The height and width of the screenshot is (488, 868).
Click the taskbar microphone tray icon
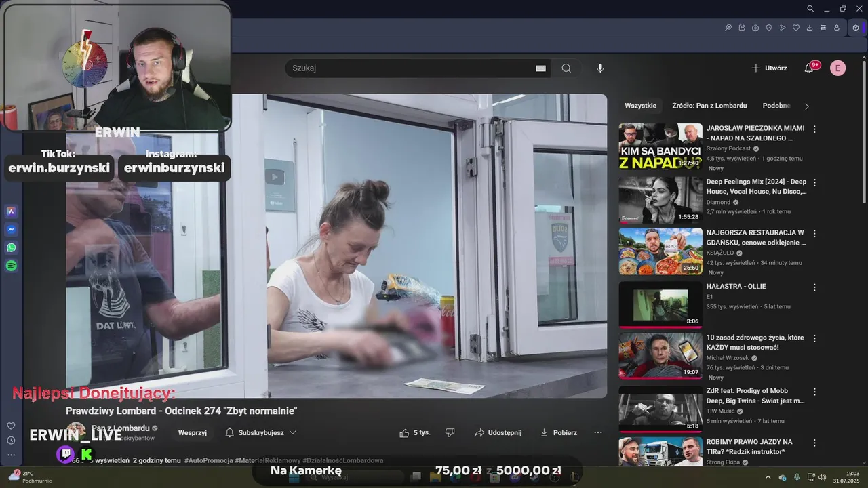(797, 477)
